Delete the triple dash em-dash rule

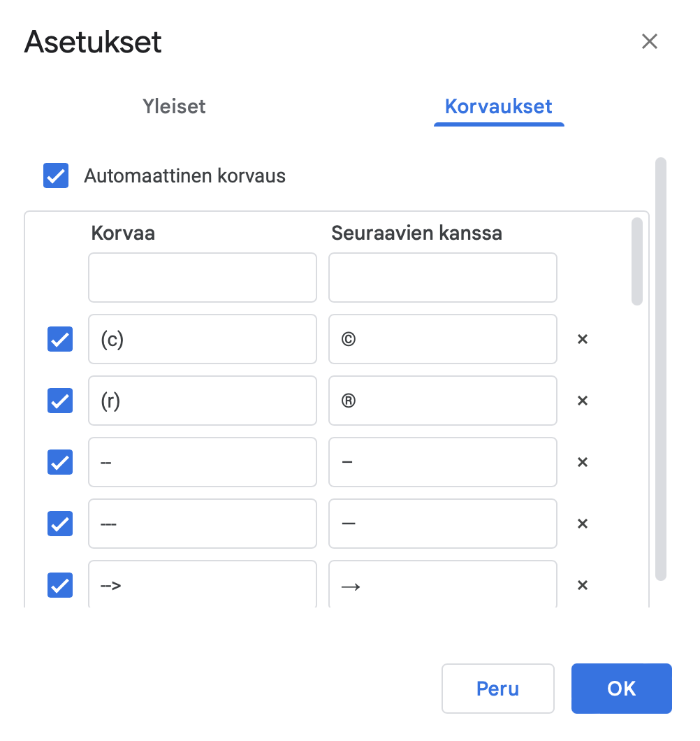(x=583, y=524)
